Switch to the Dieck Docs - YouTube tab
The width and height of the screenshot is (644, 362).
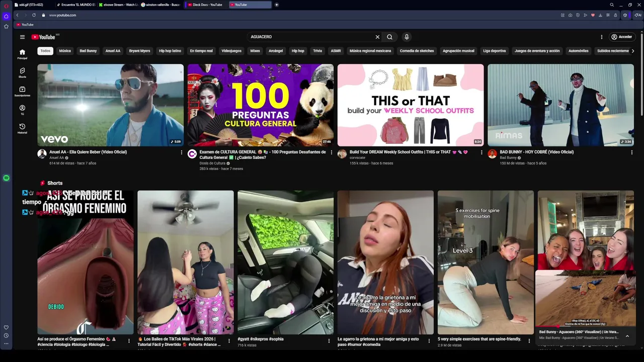point(205,5)
